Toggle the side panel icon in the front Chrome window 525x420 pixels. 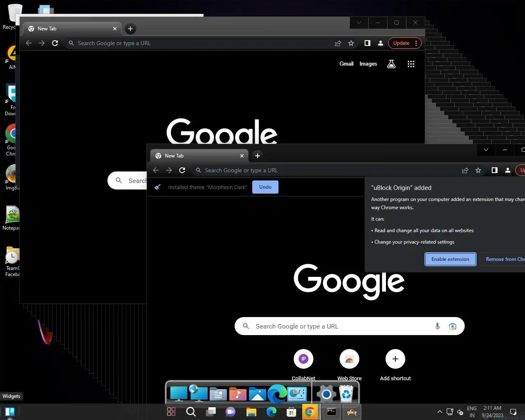pyautogui.click(x=495, y=170)
